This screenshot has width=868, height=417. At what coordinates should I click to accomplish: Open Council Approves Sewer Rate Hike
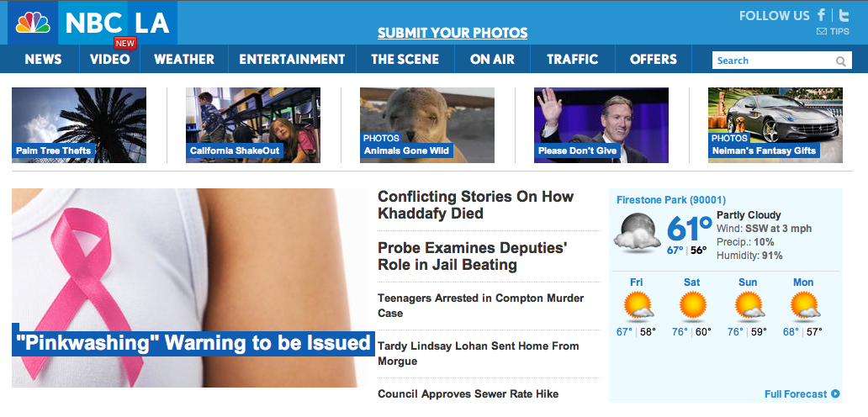(468, 393)
